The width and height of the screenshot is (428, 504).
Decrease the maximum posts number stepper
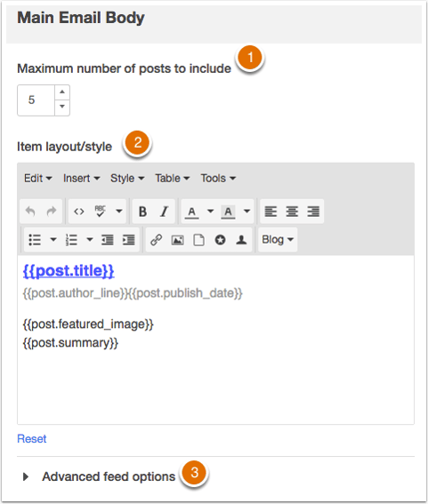coord(62,107)
